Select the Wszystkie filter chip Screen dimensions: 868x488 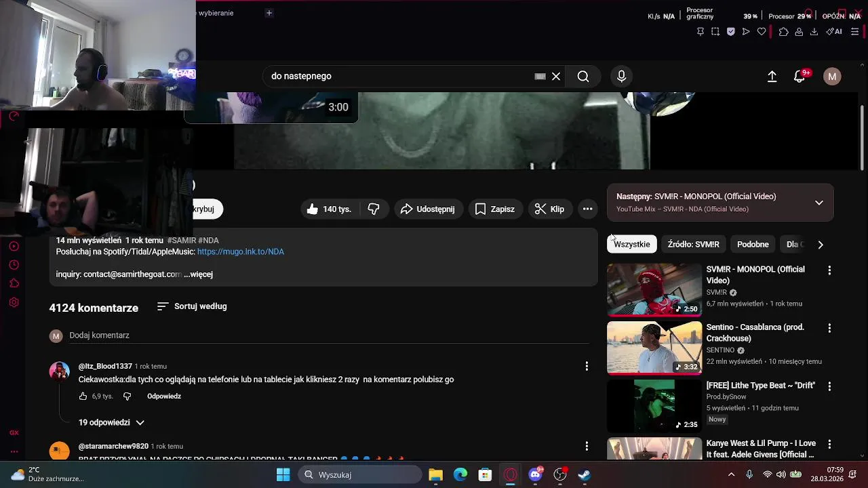[x=632, y=244]
